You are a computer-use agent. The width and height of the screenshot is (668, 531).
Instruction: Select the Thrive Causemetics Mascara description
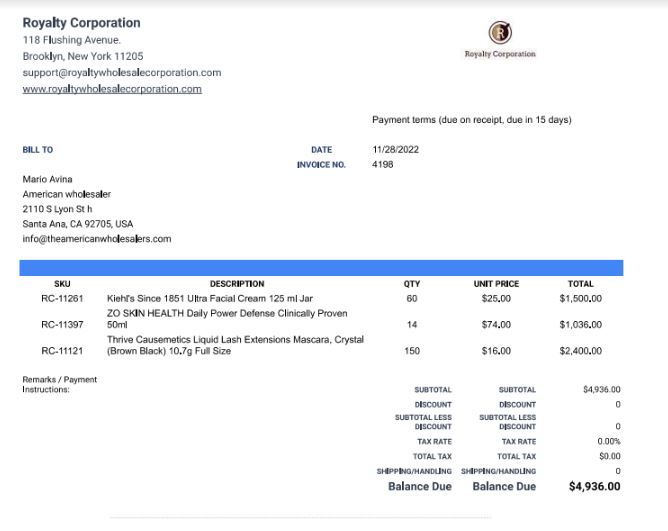pyautogui.click(x=235, y=345)
